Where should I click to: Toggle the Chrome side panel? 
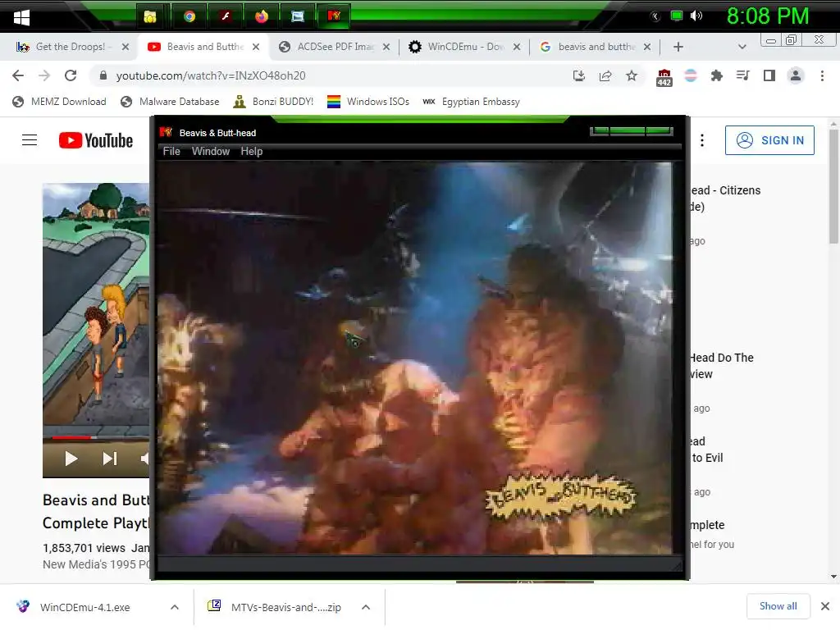click(769, 75)
